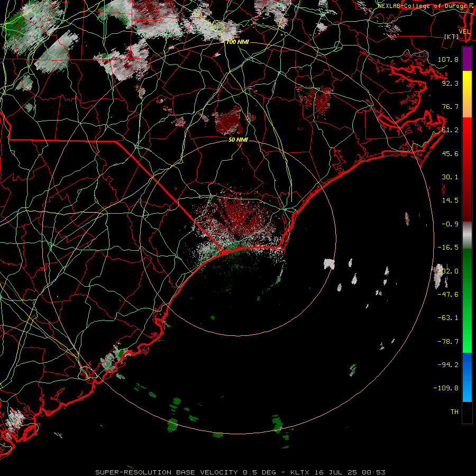This screenshot has width=476, height=476.
Task: Click the TH legend label
Action: [x=454, y=412]
